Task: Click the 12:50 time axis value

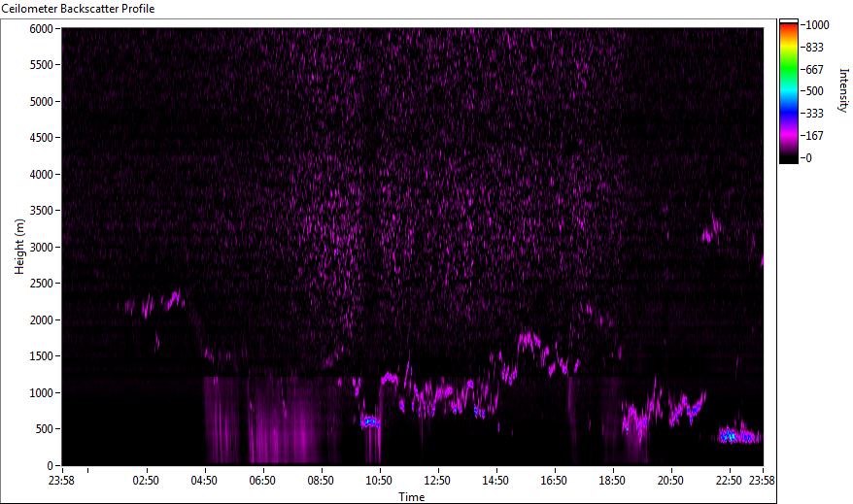Action: pyautogui.click(x=437, y=481)
